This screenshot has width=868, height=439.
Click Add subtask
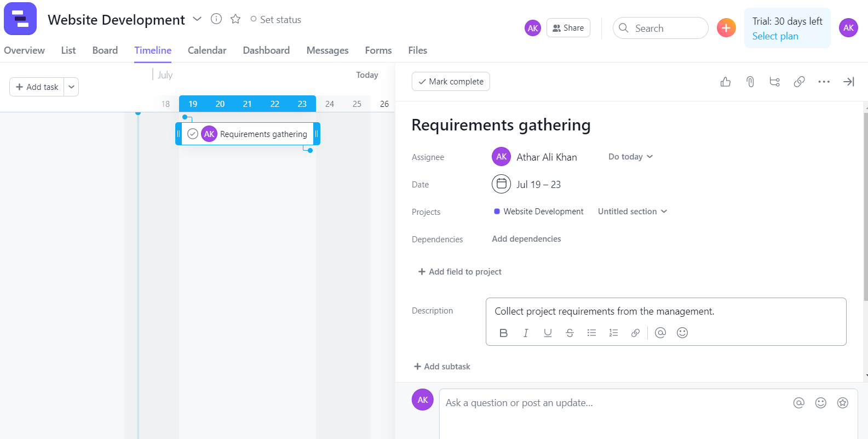click(442, 367)
